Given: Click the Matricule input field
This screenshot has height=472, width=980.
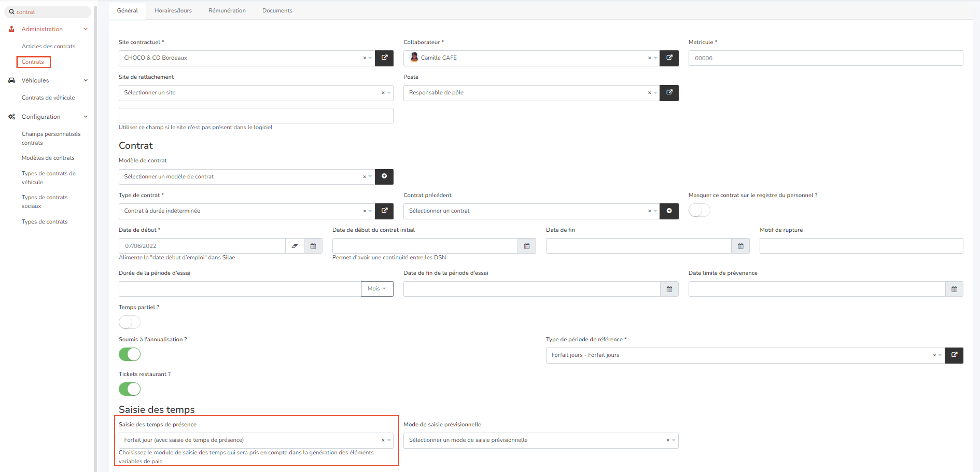Looking at the screenshot, I should click(x=826, y=58).
